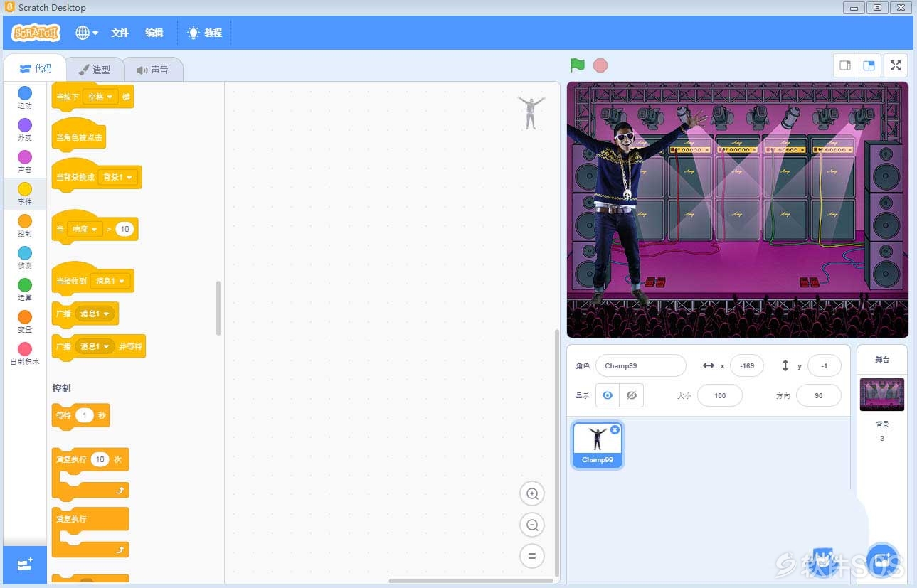Switch to large stage layout
The height and width of the screenshot is (588, 917).
[869, 65]
